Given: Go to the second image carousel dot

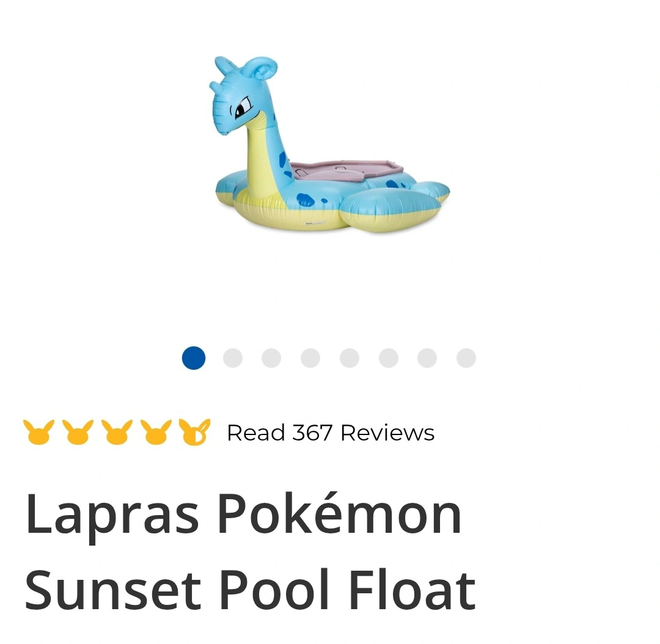Looking at the screenshot, I should (x=233, y=358).
